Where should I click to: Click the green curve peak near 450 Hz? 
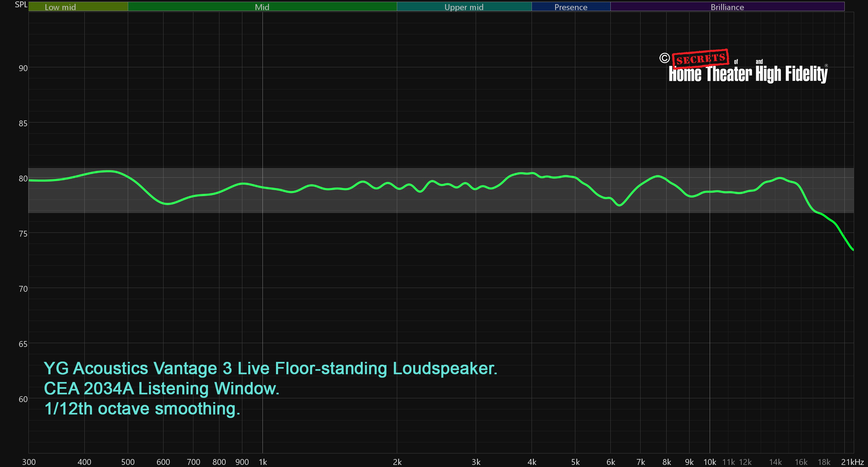pos(109,171)
